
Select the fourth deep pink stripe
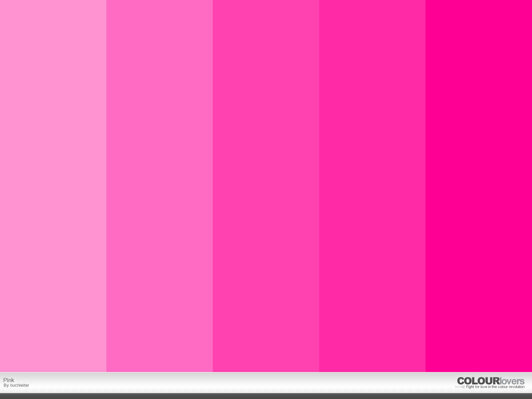(372, 186)
